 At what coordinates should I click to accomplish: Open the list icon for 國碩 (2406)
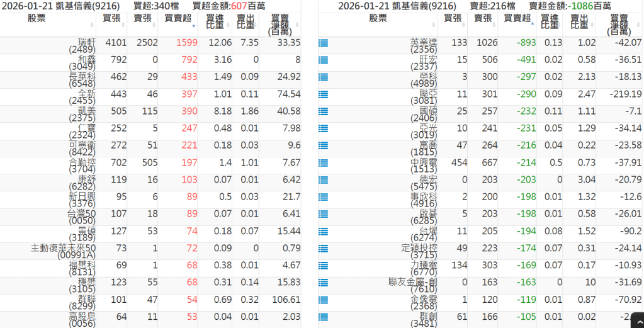tap(324, 111)
